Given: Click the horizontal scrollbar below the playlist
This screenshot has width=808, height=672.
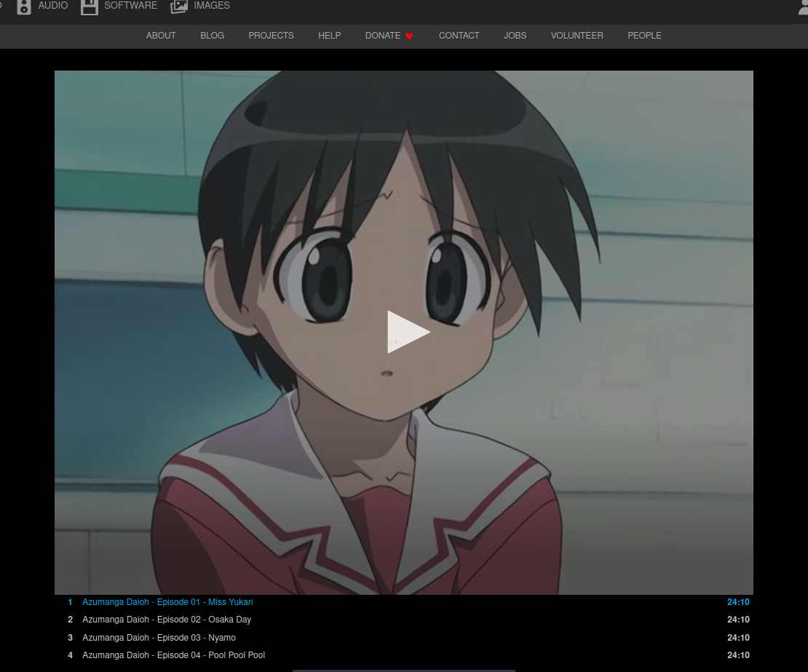Looking at the screenshot, I should click(403, 670).
